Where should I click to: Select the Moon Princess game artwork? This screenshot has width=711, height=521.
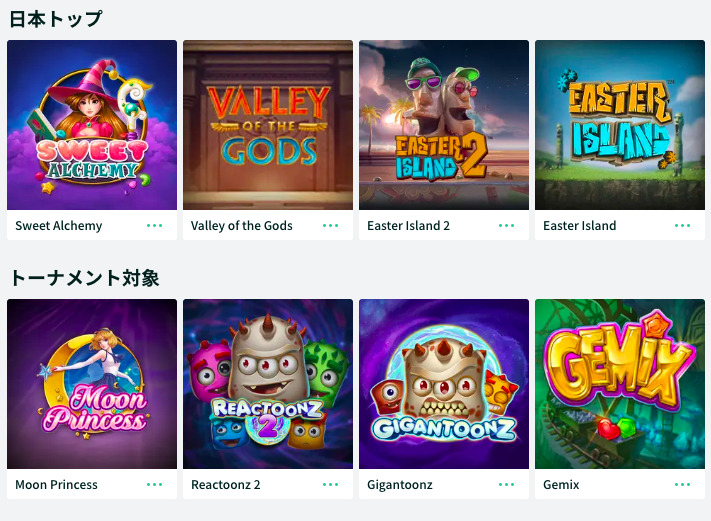[92, 384]
